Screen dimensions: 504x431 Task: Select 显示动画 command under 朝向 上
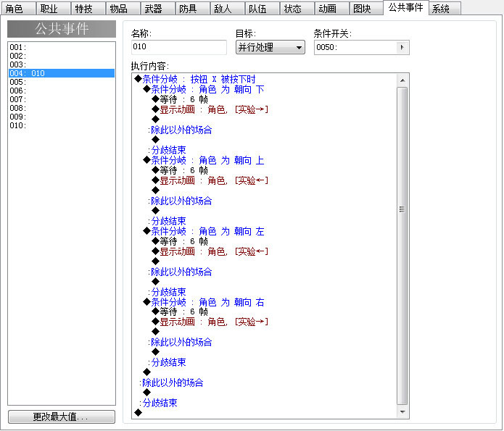click(210, 180)
